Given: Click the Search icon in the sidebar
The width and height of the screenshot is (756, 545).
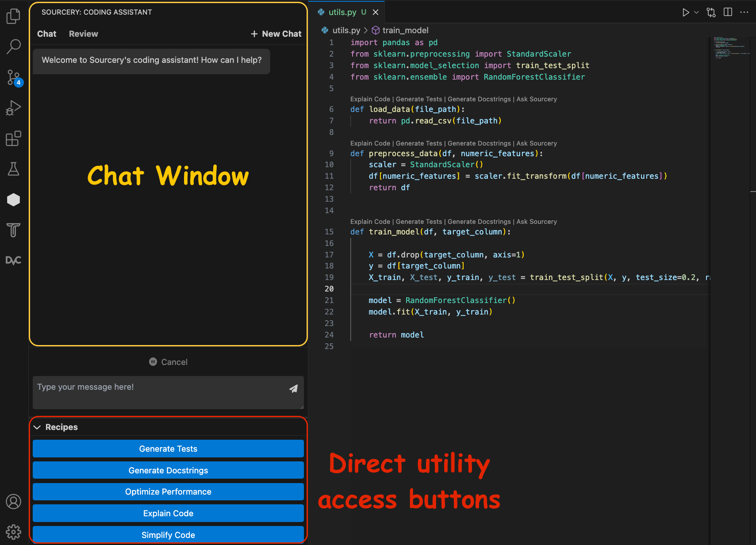Looking at the screenshot, I should [x=13, y=46].
